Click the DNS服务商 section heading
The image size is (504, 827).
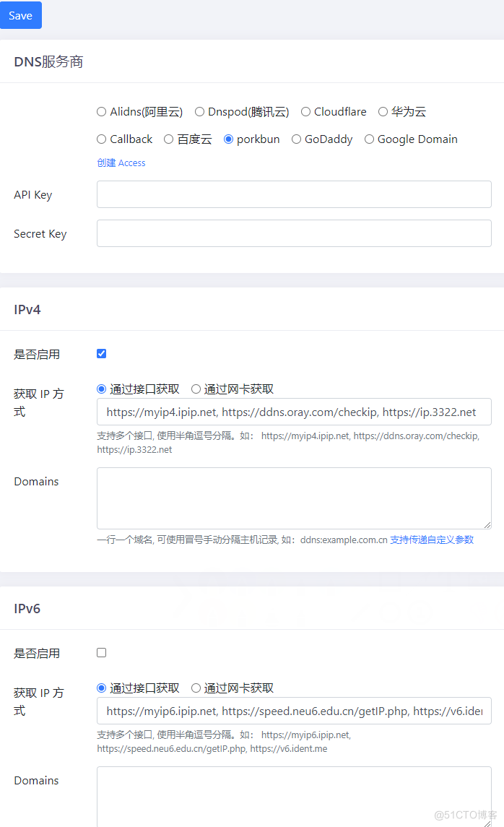coord(48,61)
